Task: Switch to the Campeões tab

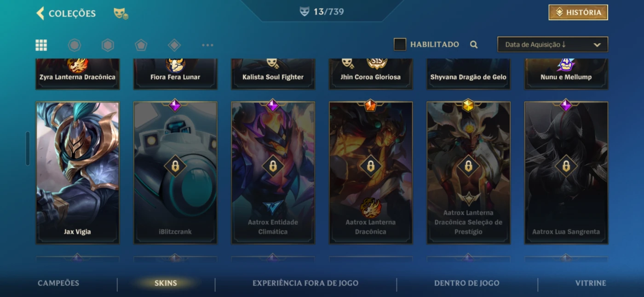Action: (58, 283)
